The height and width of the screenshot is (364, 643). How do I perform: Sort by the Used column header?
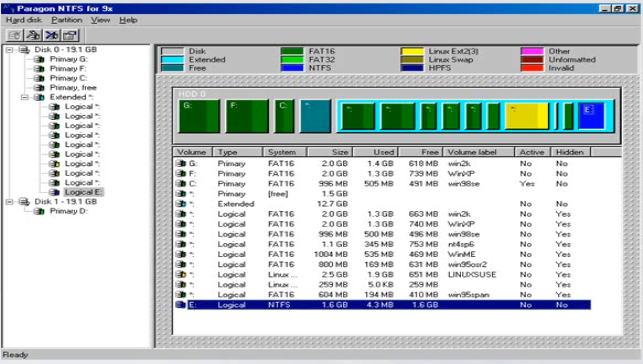[x=376, y=152]
